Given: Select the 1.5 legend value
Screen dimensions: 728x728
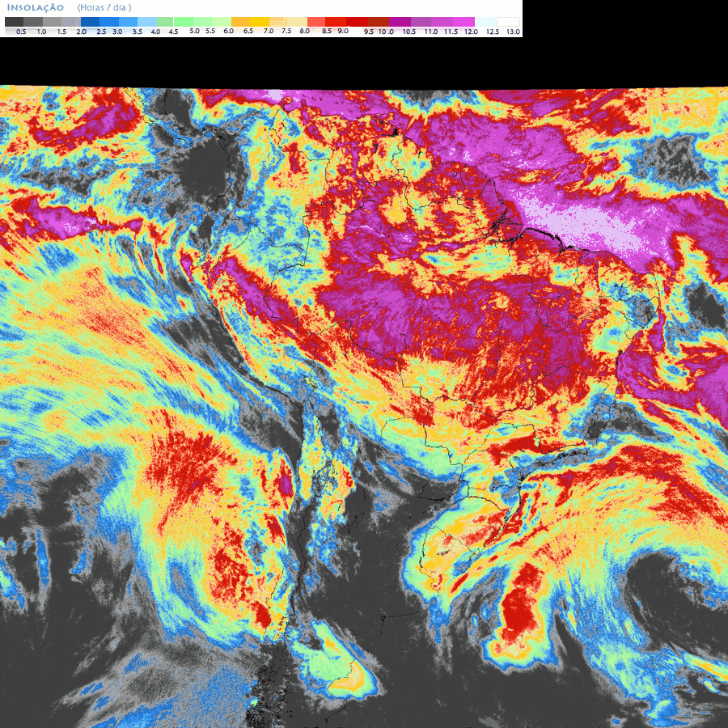Looking at the screenshot, I should point(61,32).
